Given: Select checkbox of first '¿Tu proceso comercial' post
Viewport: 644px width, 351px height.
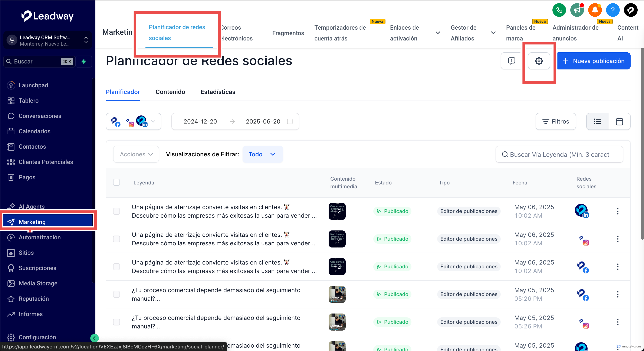Looking at the screenshot, I should pyautogui.click(x=116, y=294).
